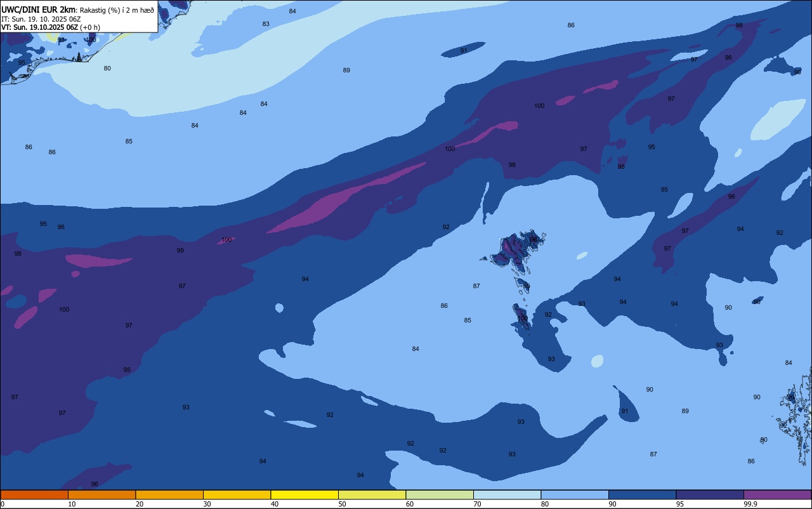
Task: Click the 90–95 medium blue legend swatch
Action: pyautogui.click(x=642, y=494)
